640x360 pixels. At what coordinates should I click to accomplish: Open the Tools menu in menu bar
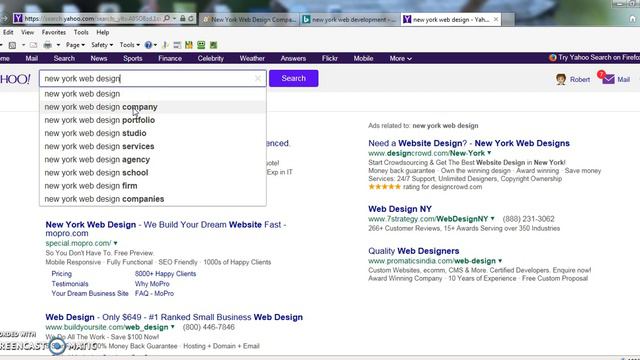pyautogui.click(x=81, y=32)
